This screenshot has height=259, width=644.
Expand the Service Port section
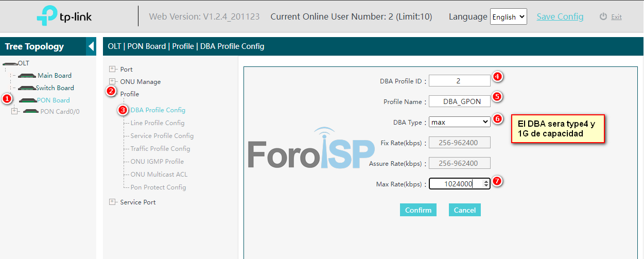pos(112,202)
